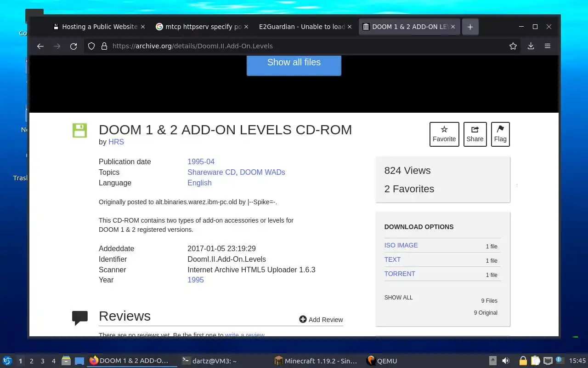Download the TORRENT file

400,274
